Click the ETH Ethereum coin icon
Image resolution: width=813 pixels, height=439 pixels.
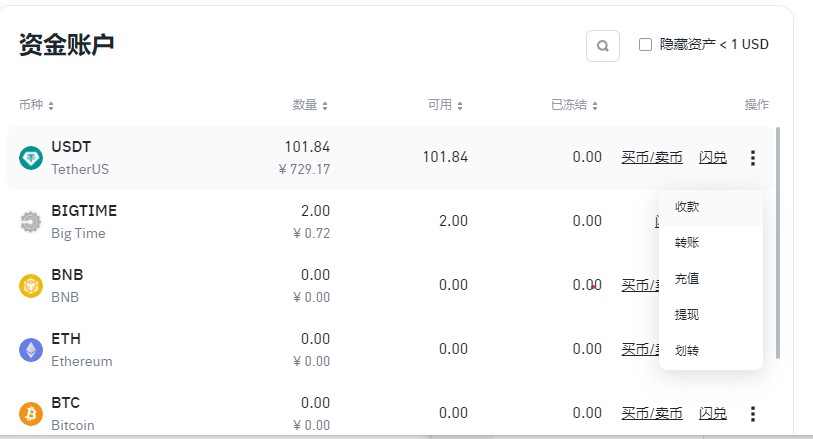(31, 350)
